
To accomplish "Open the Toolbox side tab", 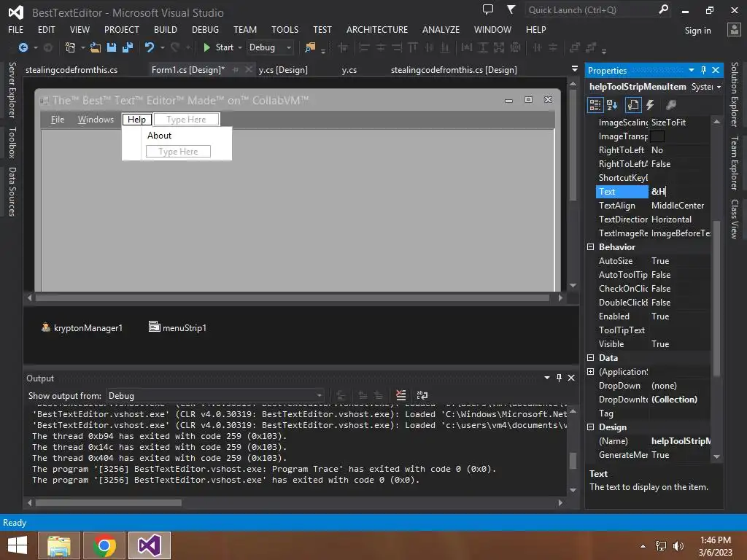I will coord(12,142).
